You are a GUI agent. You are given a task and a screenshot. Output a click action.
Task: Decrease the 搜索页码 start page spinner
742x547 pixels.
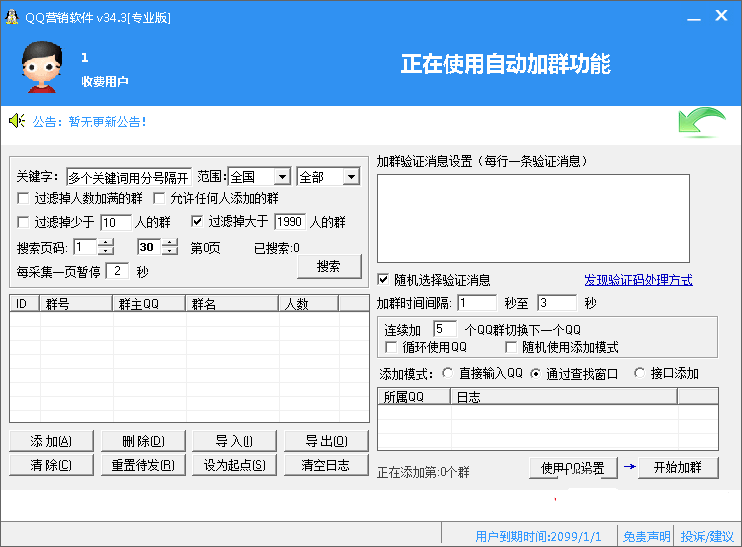point(106,251)
